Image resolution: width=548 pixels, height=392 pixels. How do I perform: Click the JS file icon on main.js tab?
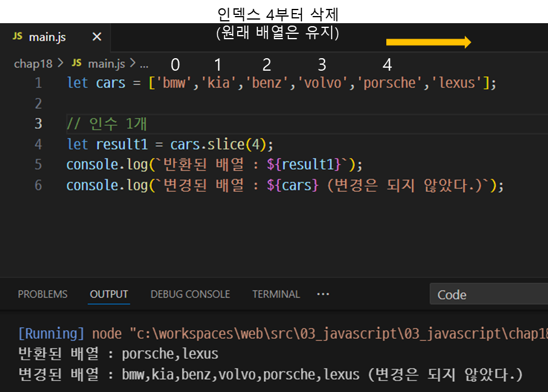[17, 36]
